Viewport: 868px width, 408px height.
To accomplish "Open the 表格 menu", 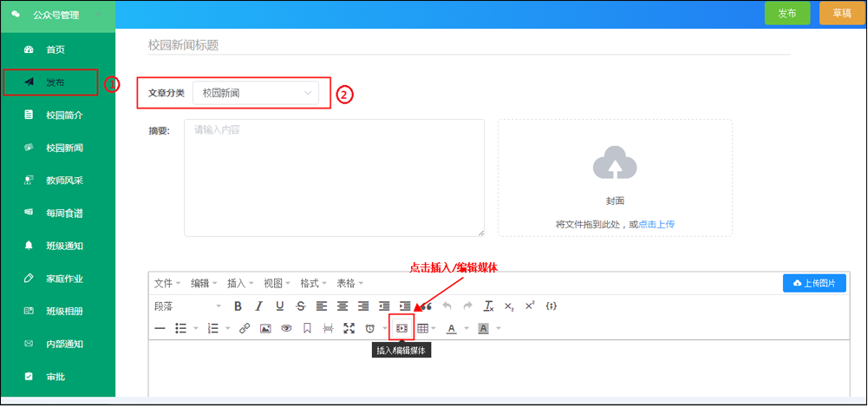I will coord(349,283).
